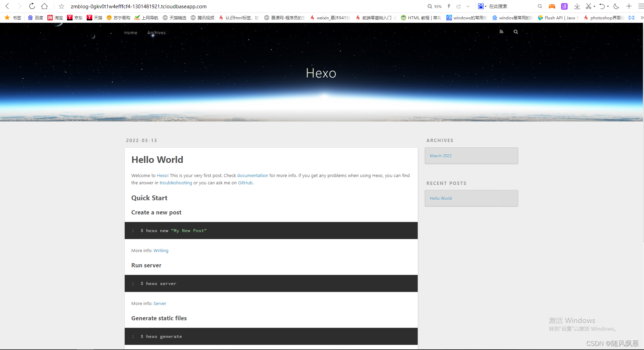Open the 2022-03-13 post date link
The height and width of the screenshot is (350, 644).
(x=142, y=140)
